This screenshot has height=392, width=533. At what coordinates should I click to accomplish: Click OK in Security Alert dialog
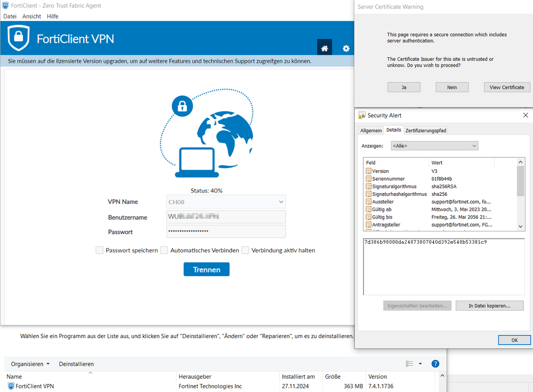pyautogui.click(x=514, y=340)
